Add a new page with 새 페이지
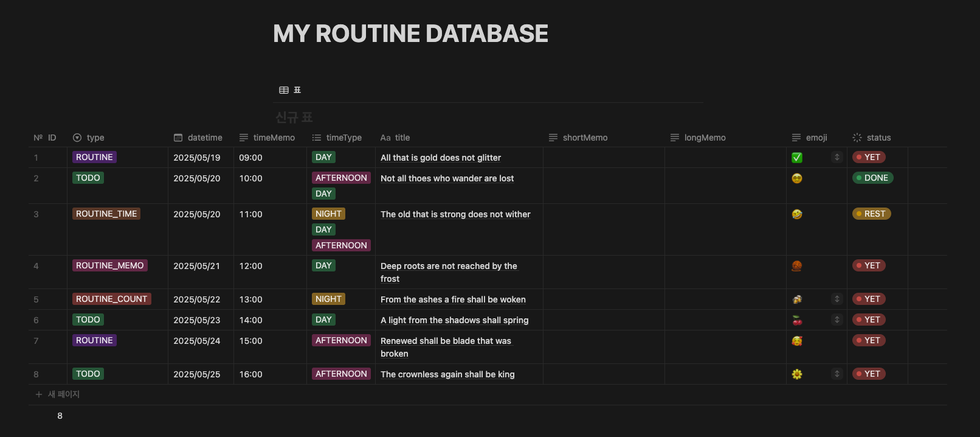Image resolution: width=980 pixels, height=437 pixels. click(58, 394)
